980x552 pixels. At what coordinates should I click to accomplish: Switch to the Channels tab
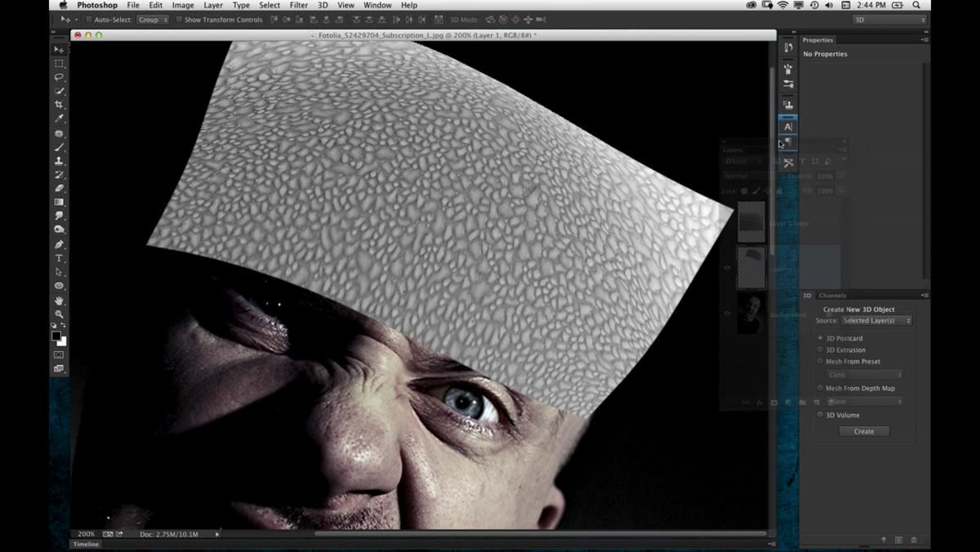832,296
